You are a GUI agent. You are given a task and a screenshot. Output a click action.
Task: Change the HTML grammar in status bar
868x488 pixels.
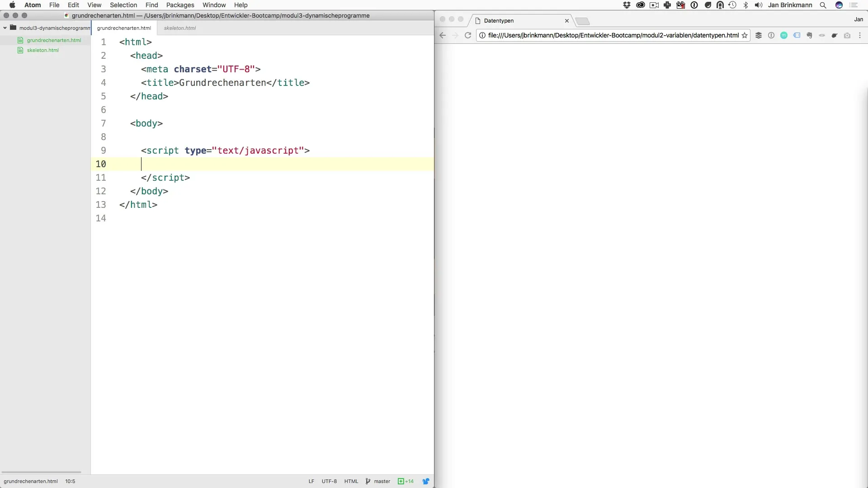pos(351,481)
